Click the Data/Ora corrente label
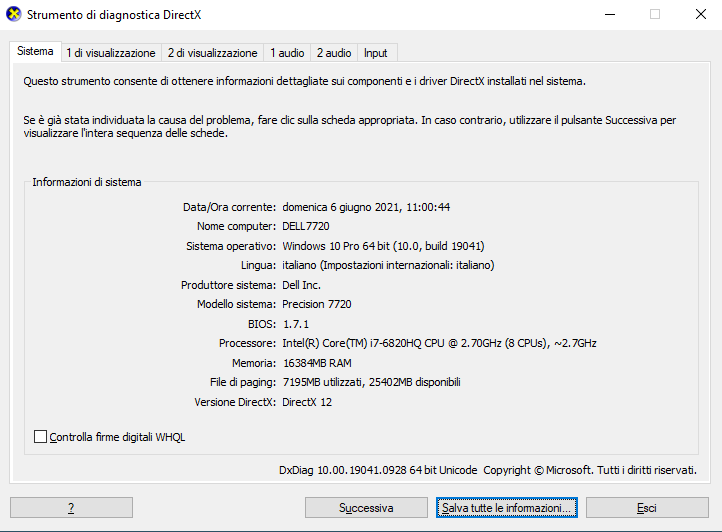Viewport: 722px width, 532px height. pyautogui.click(x=229, y=207)
